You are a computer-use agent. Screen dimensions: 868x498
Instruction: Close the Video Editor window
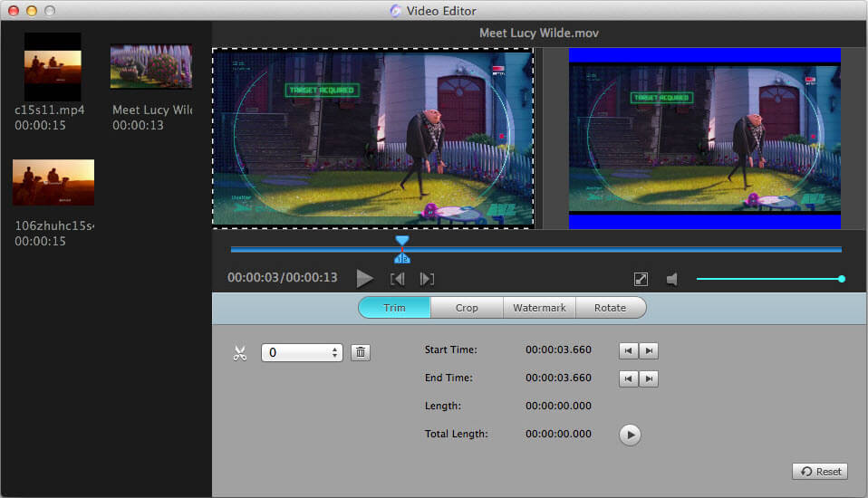coord(14,11)
